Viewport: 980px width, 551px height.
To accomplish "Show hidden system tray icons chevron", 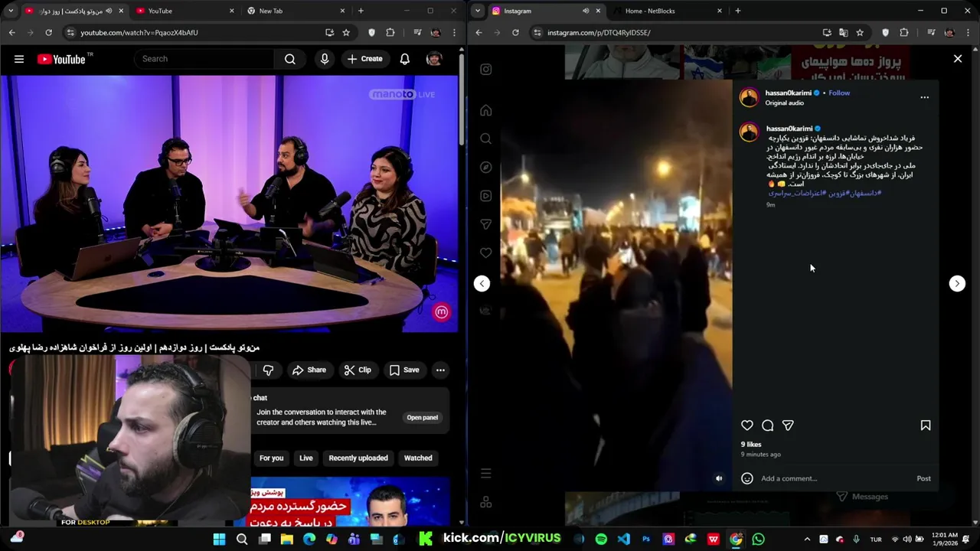I will pos(807,540).
